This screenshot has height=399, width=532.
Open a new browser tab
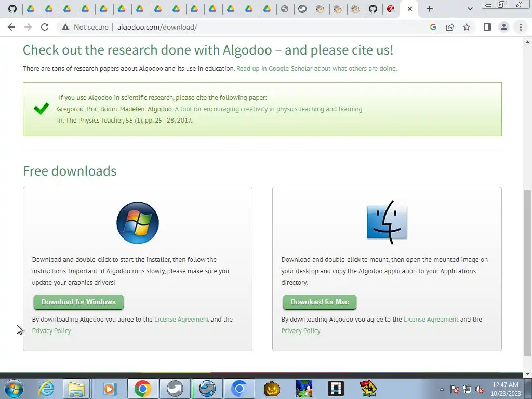click(x=430, y=9)
